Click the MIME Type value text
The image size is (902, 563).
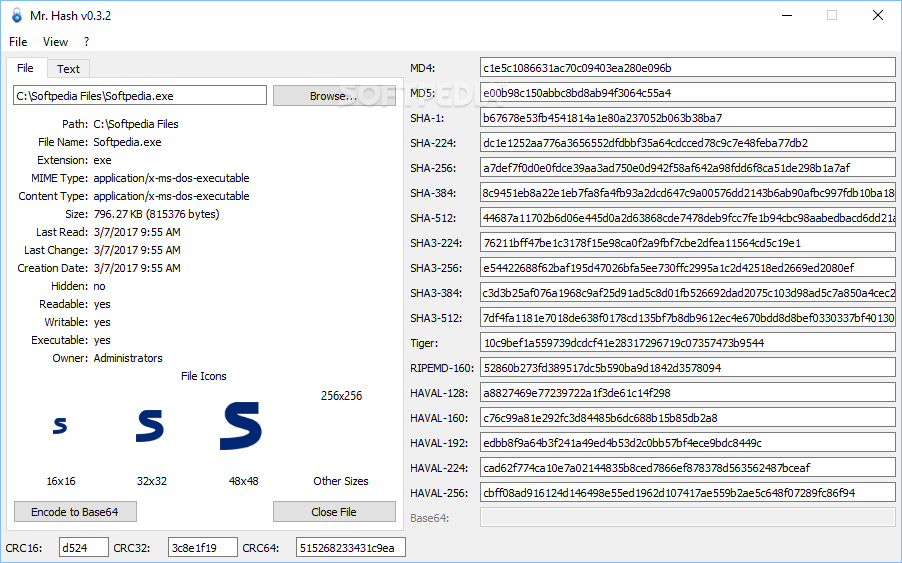tap(171, 178)
